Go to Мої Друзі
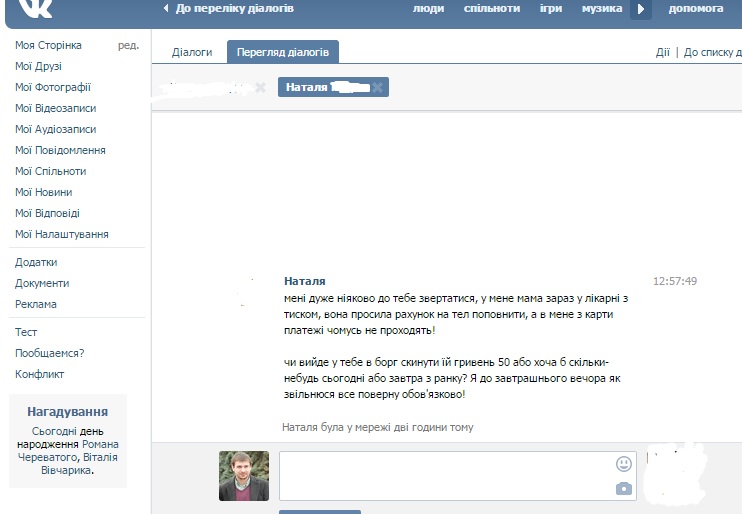The height and width of the screenshot is (514, 742). click(x=38, y=66)
